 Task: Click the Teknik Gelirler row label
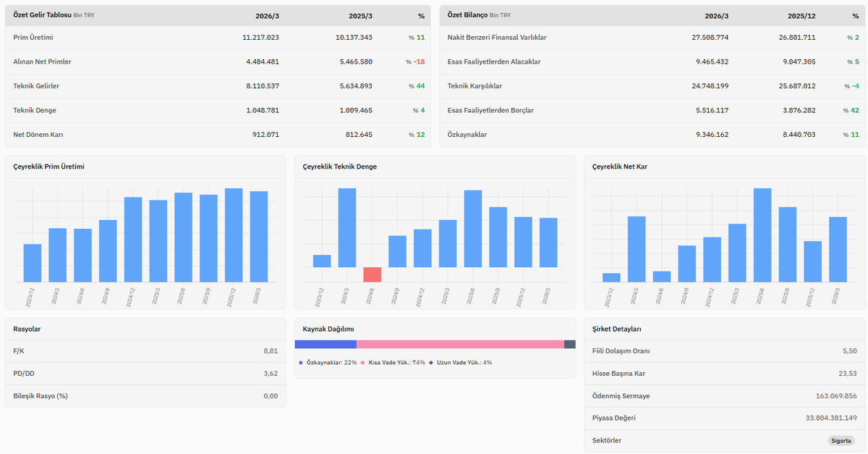coord(36,86)
